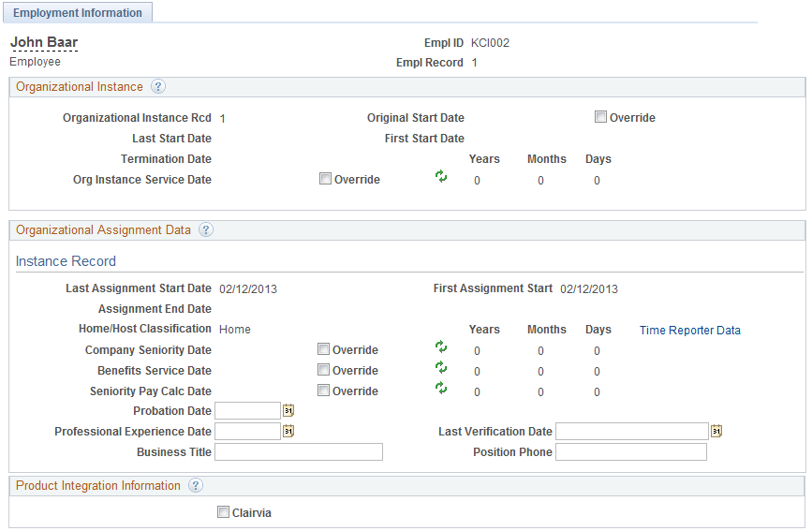Refresh Seniority Pay Calc Date values

point(441,388)
